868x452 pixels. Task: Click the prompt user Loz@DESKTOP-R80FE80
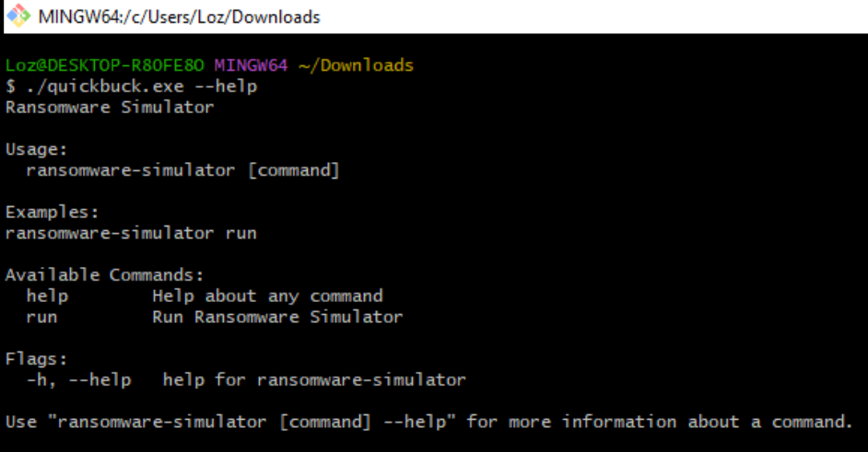click(105, 65)
